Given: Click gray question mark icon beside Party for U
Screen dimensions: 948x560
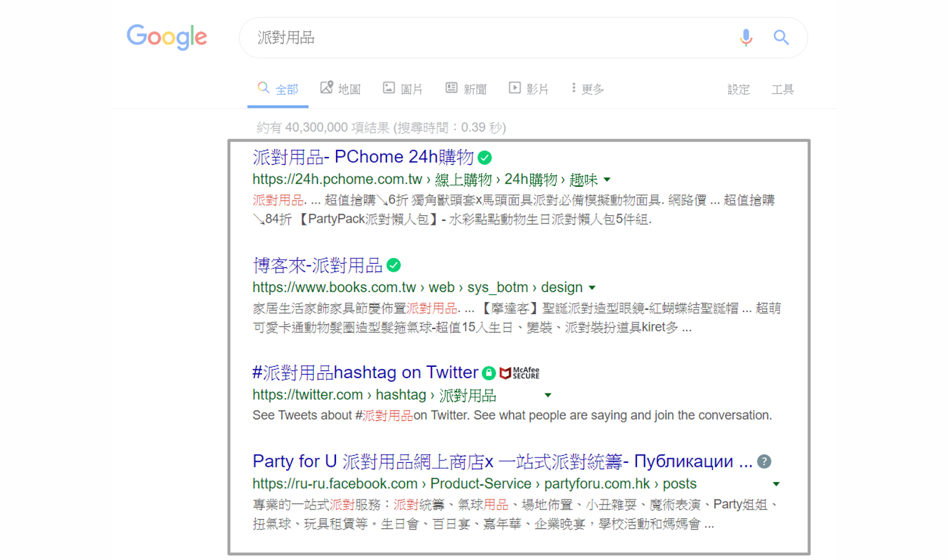Looking at the screenshot, I should [764, 462].
